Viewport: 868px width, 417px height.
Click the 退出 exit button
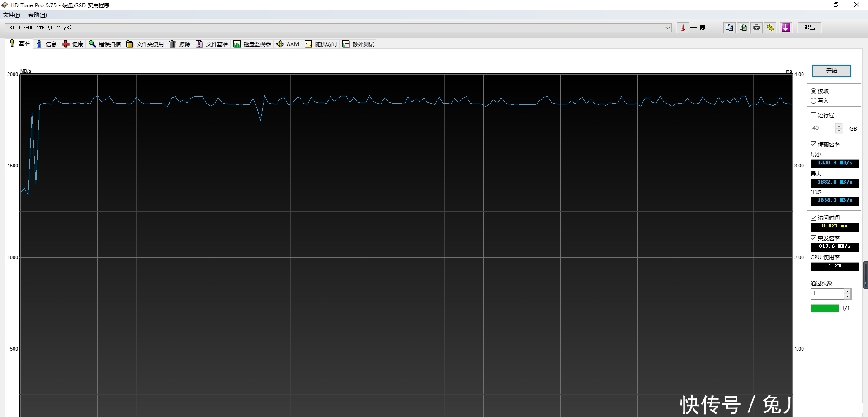coord(809,28)
